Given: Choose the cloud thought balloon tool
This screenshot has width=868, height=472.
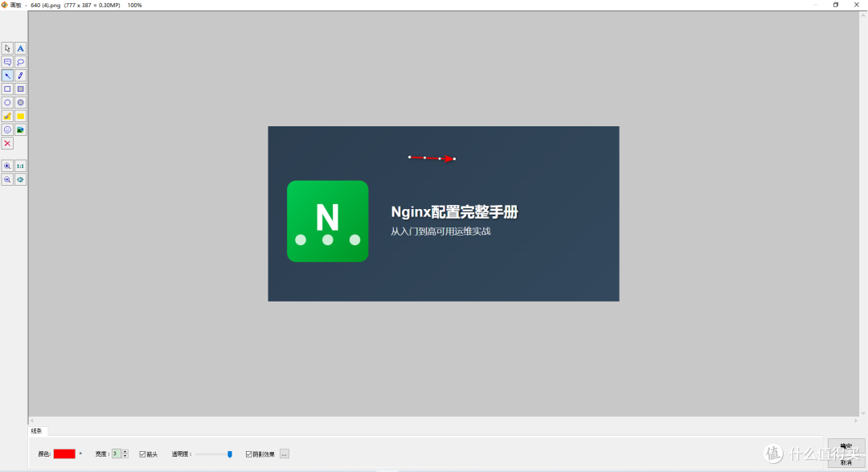Looking at the screenshot, I should [20, 62].
